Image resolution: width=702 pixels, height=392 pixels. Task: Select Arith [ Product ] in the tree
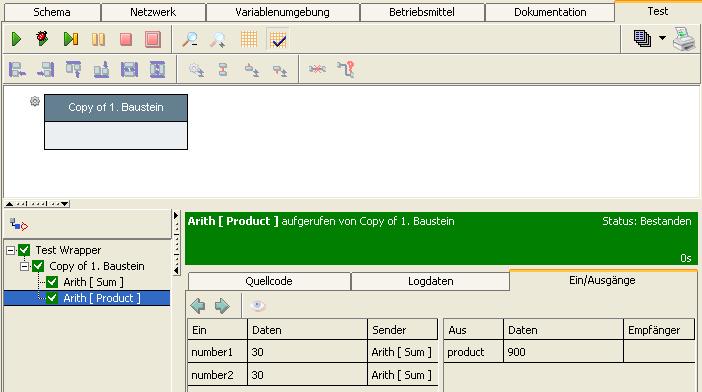pos(102,298)
